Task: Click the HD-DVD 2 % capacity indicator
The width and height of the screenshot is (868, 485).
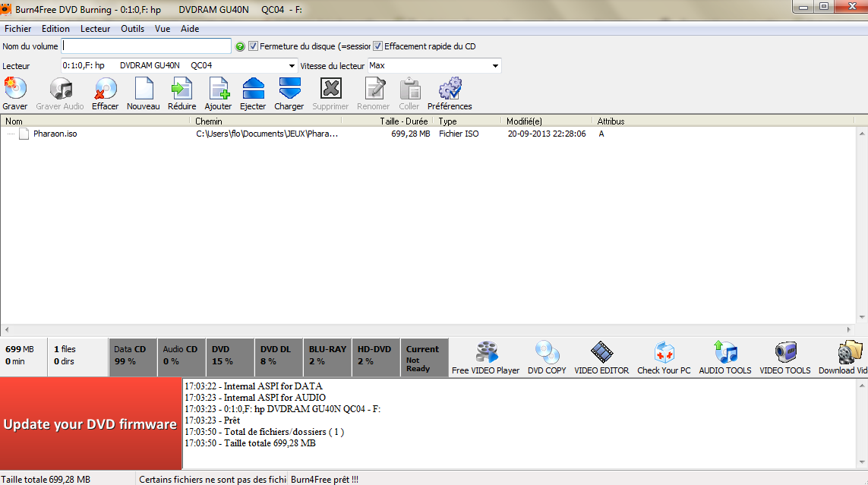Action: coord(377,357)
